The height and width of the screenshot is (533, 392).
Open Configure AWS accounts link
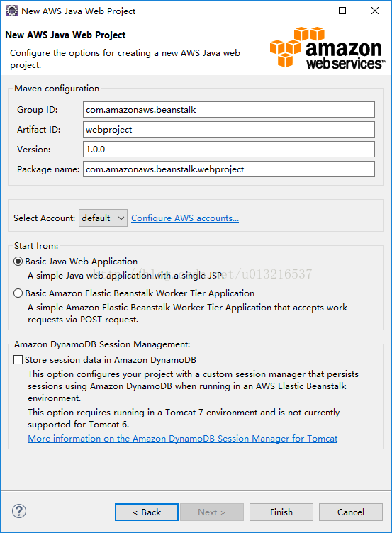(x=185, y=218)
